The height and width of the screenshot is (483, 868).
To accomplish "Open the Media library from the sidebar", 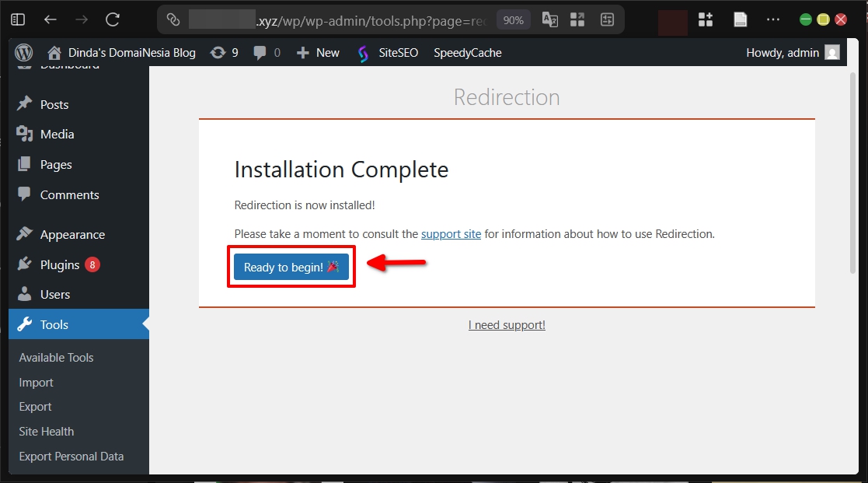I will tap(54, 134).
